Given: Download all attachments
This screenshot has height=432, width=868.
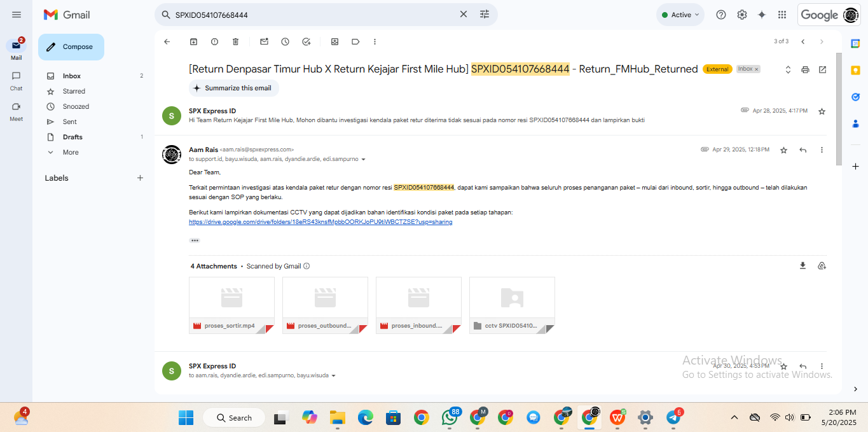Looking at the screenshot, I should pos(803,266).
